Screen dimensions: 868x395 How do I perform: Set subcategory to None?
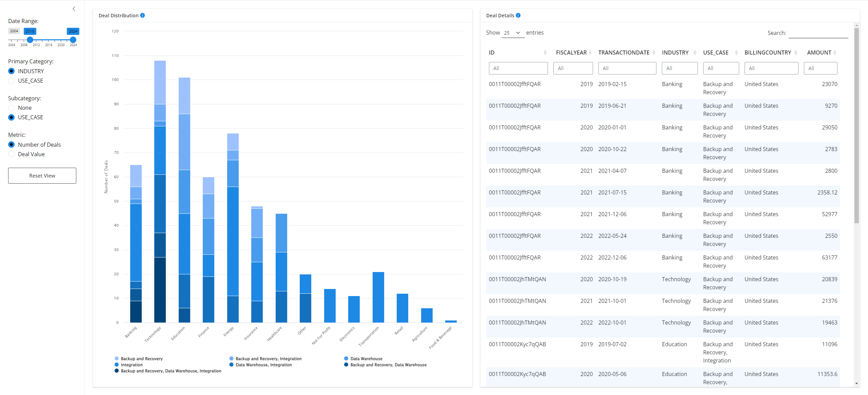tap(12, 108)
